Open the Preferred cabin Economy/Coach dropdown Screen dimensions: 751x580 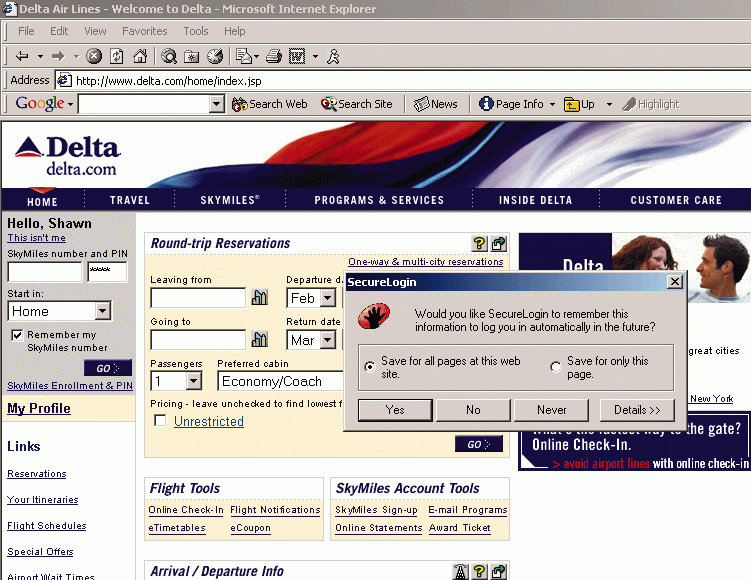pyautogui.click(x=281, y=381)
